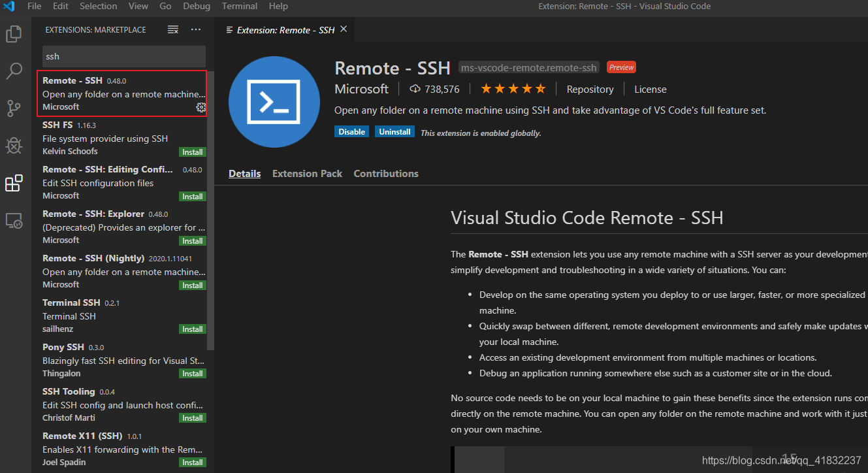Image resolution: width=868 pixels, height=473 pixels.
Task: Install the Terminal SSH extension
Action: click(193, 329)
